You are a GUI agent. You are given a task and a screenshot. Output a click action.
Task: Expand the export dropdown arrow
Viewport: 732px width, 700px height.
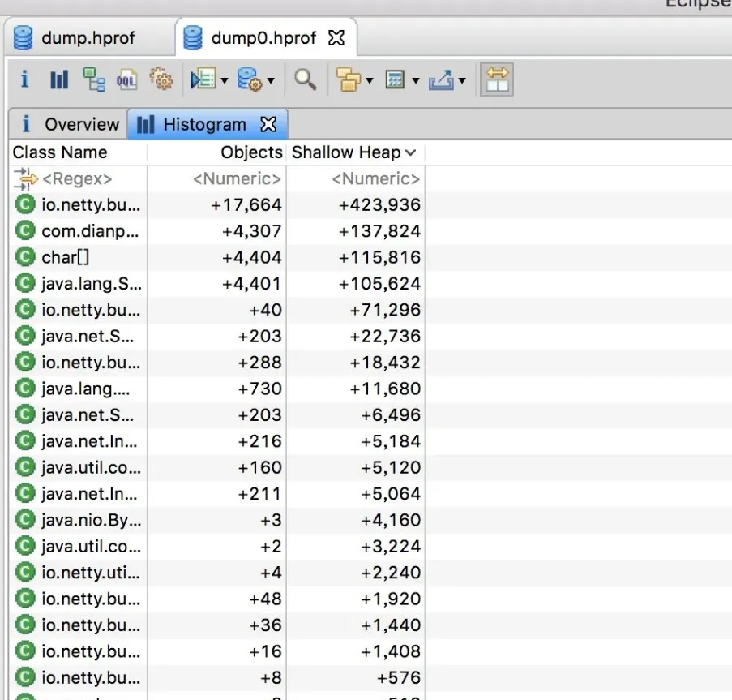pos(462,81)
